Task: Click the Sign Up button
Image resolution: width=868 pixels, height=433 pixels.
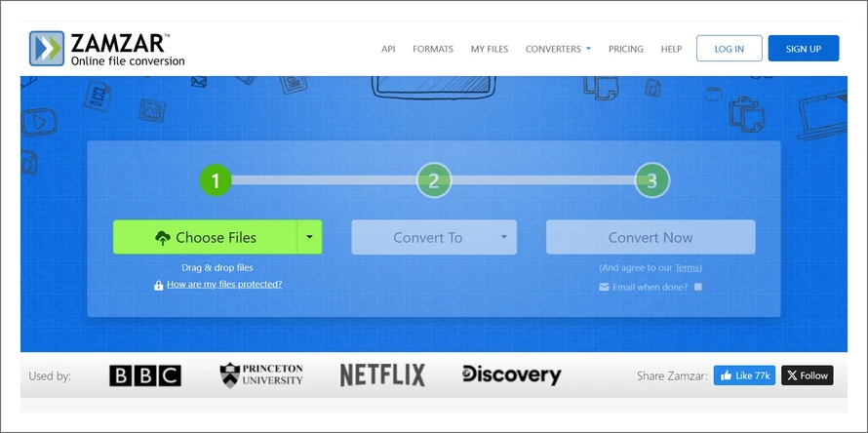Action: point(803,49)
